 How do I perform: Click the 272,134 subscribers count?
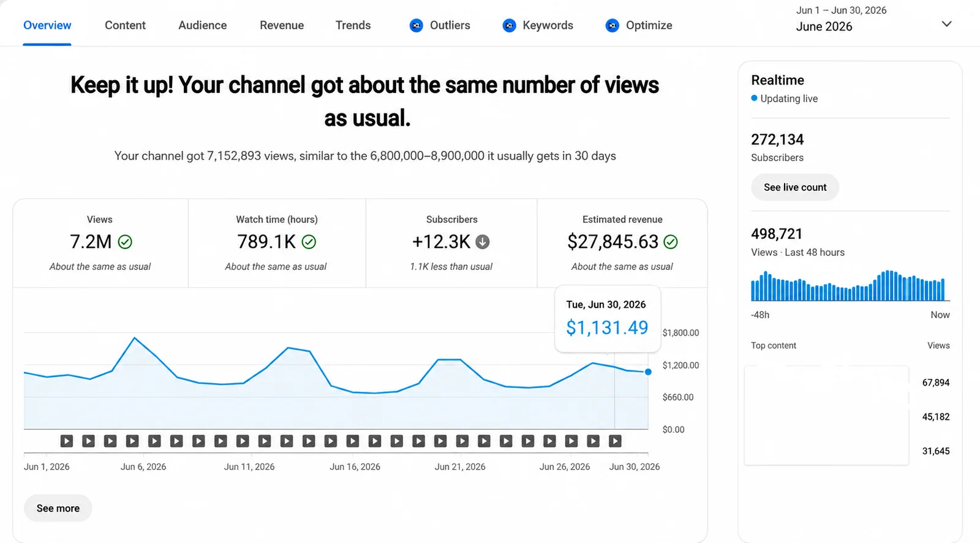point(777,140)
